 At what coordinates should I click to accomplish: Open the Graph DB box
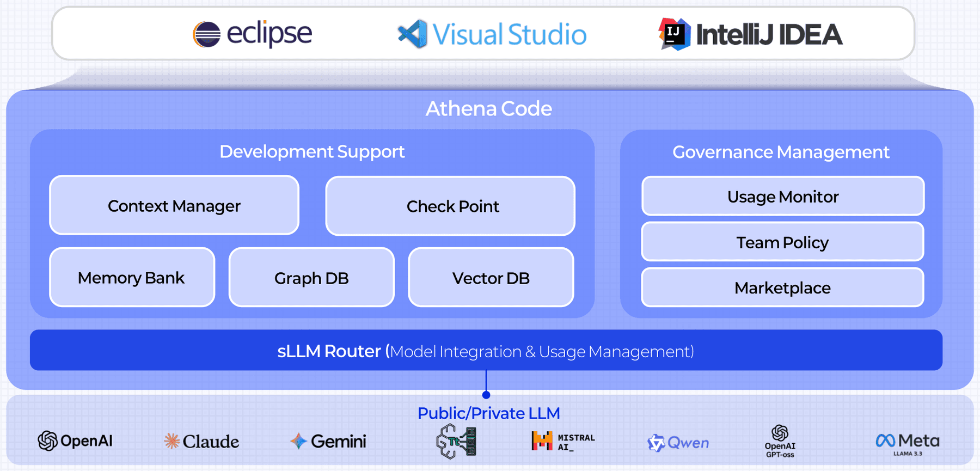coord(311,277)
